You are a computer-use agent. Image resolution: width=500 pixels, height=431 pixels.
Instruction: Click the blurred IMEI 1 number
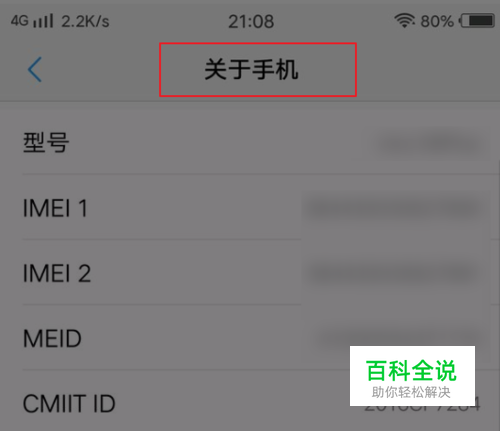pyautogui.click(x=393, y=208)
